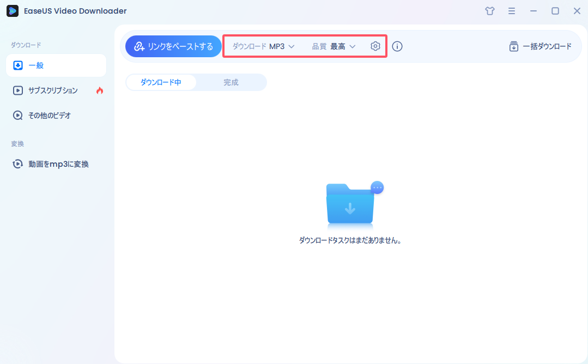Click the crown upgrade icon in titlebar
588x364 pixels.
point(489,10)
